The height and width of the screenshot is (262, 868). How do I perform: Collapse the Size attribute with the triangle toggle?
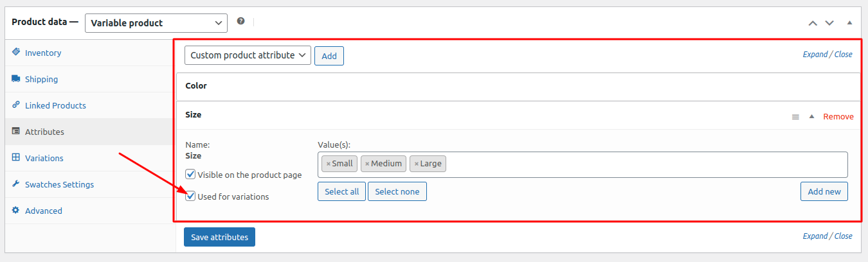(811, 116)
